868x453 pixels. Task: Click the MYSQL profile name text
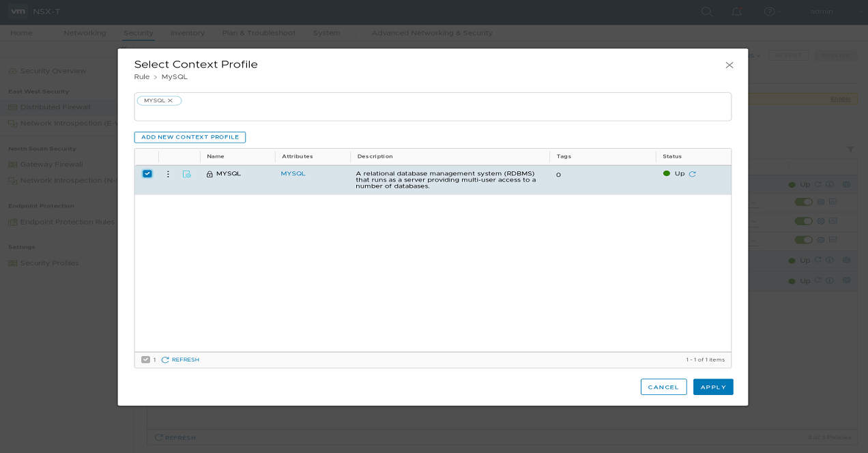pyautogui.click(x=229, y=174)
